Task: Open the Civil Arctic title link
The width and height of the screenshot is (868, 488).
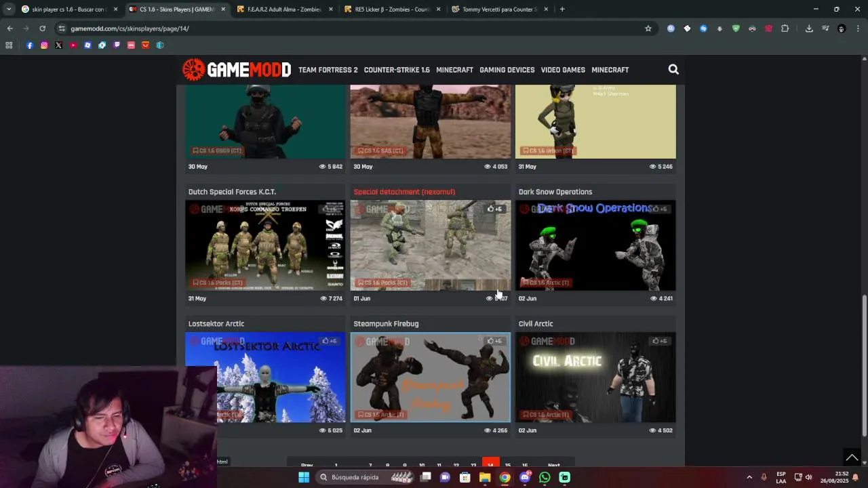Action: (x=536, y=324)
